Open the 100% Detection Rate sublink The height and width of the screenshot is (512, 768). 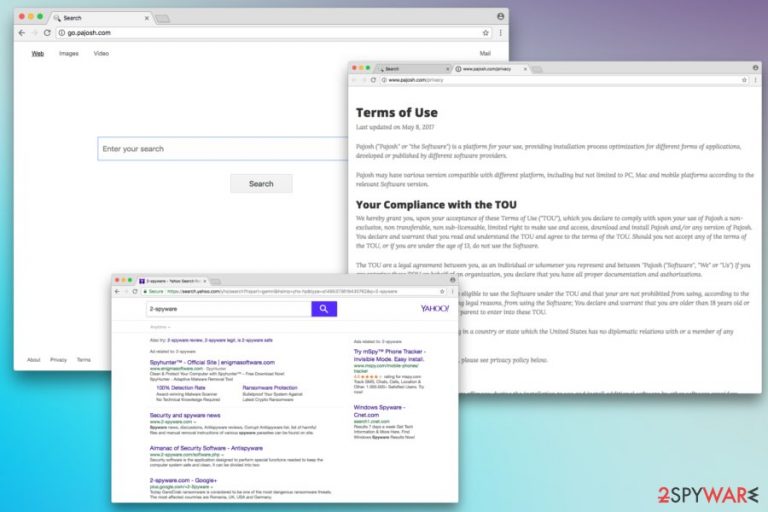point(181,388)
